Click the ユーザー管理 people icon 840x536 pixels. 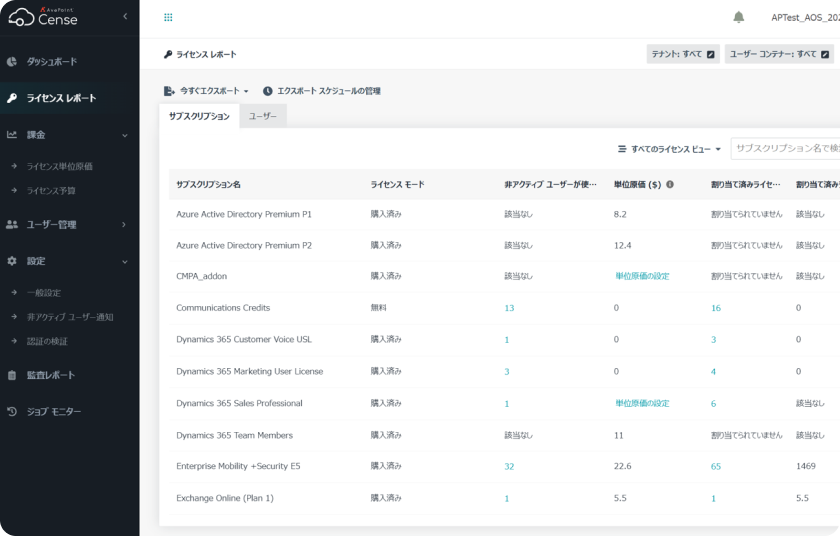(x=12, y=224)
